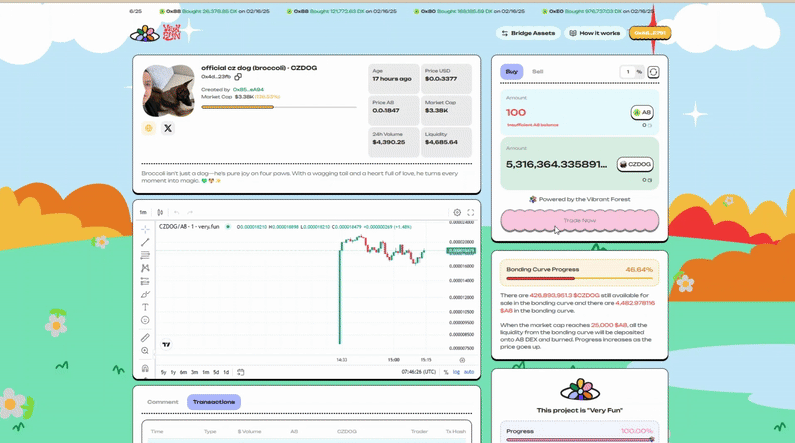Toggle auto scale on chart
Screen dimensions: 795x443
(x=469, y=372)
